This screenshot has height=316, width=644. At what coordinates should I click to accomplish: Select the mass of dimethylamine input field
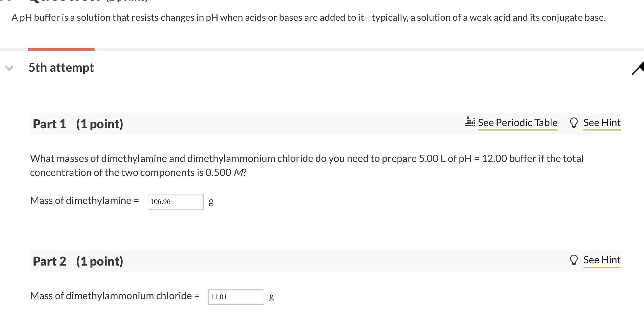(175, 201)
